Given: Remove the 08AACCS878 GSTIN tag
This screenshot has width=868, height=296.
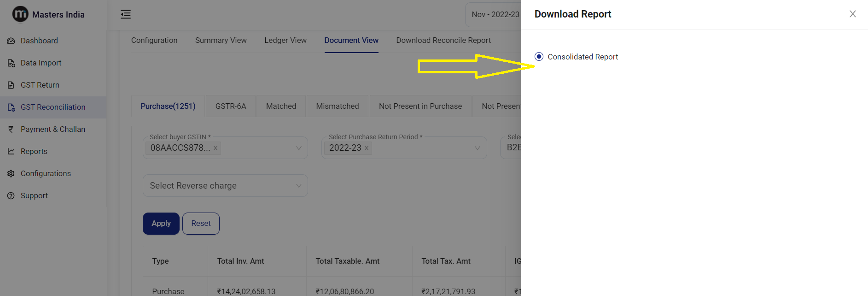Looking at the screenshot, I should tap(216, 148).
